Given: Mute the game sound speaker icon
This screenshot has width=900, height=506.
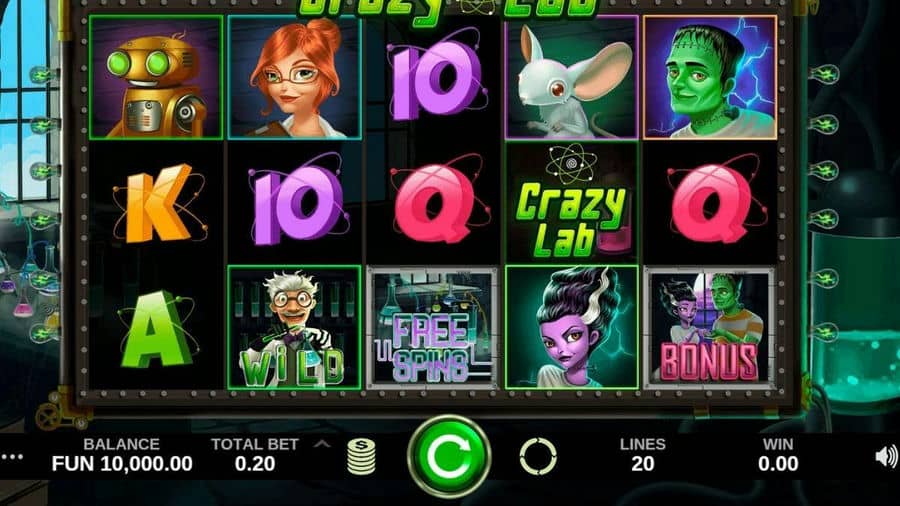Looking at the screenshot, I should 886,457.
